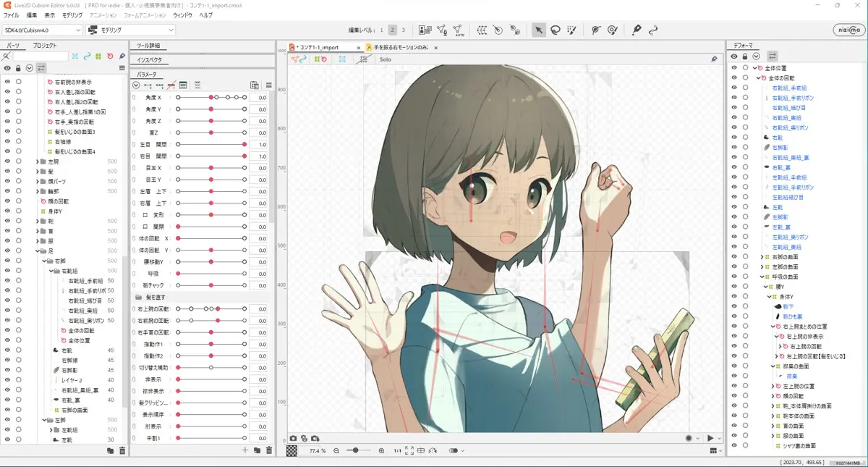Delete parameter with Parameters panel trash icon
The height and width of the screenshot is (467, 868).
coord(269,450)
